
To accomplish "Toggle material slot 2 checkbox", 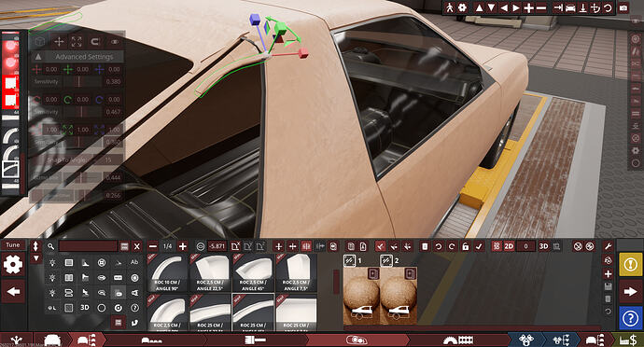I will [x=386, y=260].
